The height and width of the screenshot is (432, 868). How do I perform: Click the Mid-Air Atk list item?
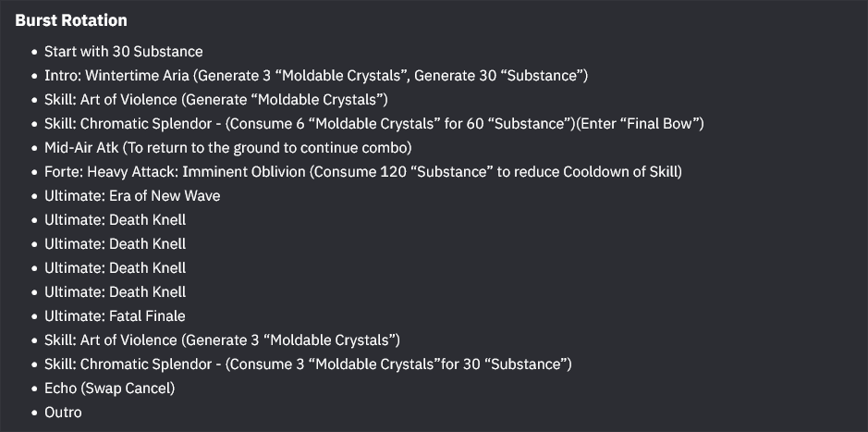pos(228,148)
